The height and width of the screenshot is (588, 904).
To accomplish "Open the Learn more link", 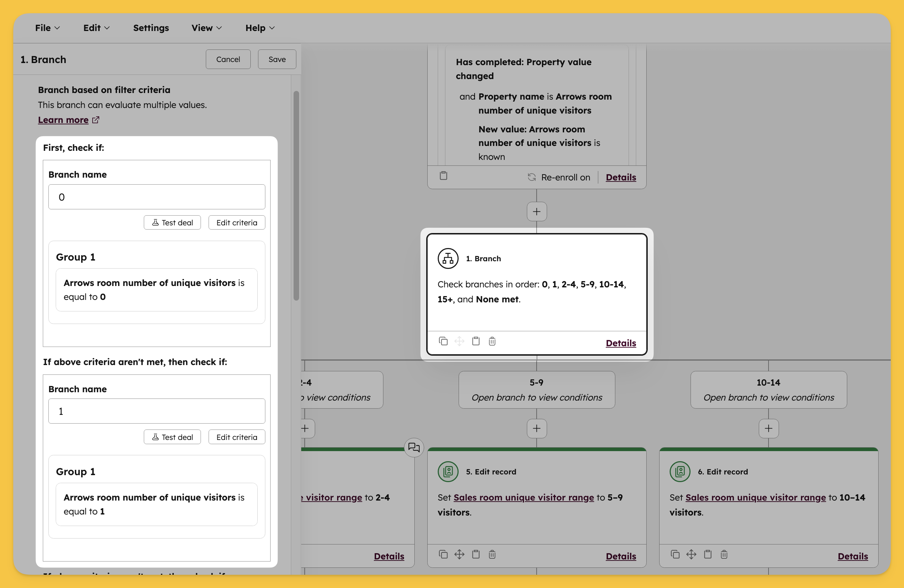I will point(63,120).
